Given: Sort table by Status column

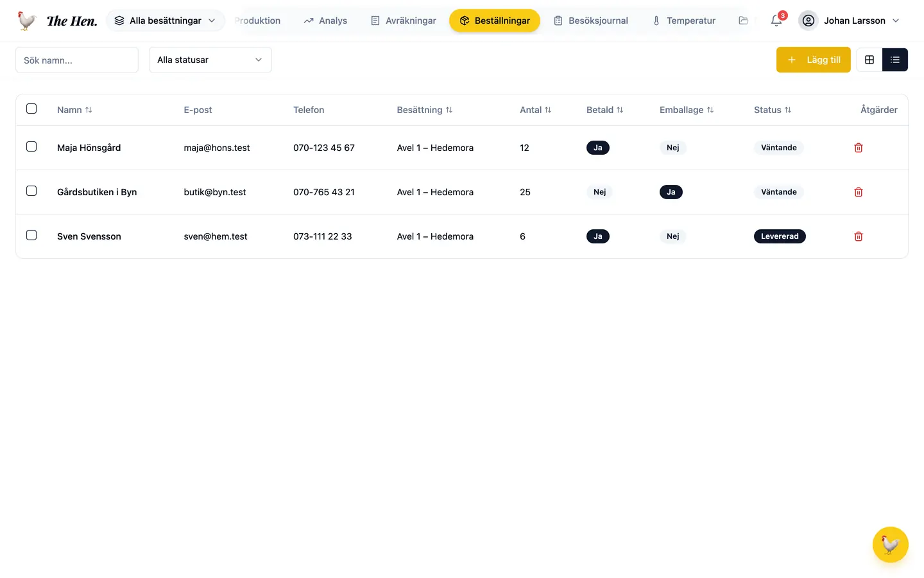Looking at the screenshot, I should point(773,110).
